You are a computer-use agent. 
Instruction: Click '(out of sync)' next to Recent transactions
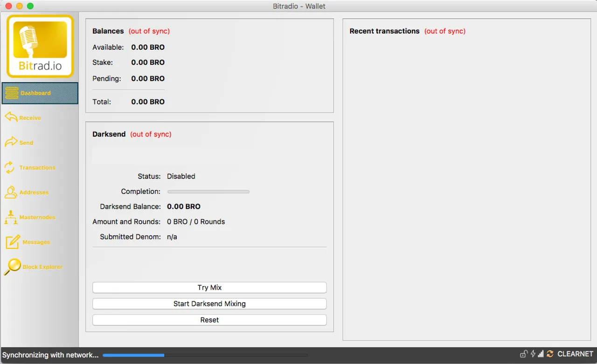445,31
